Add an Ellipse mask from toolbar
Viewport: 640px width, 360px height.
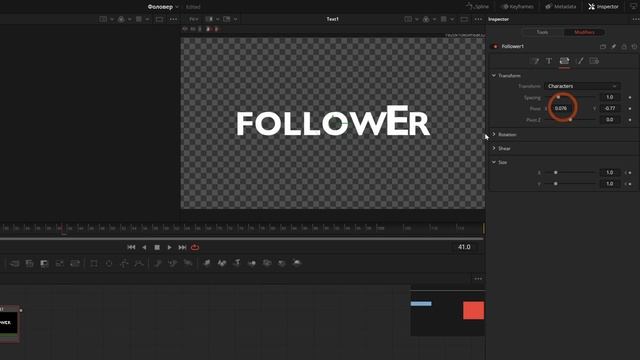109,263
